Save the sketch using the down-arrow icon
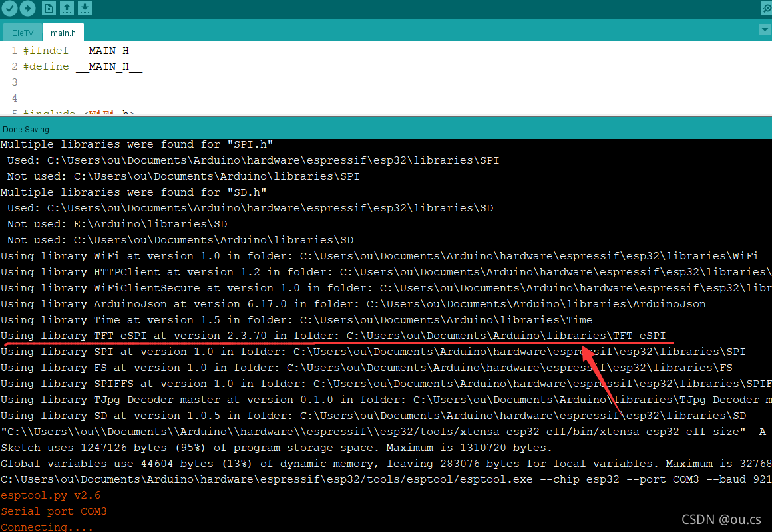This screenshot has height=532, width=772. [85, 9]
